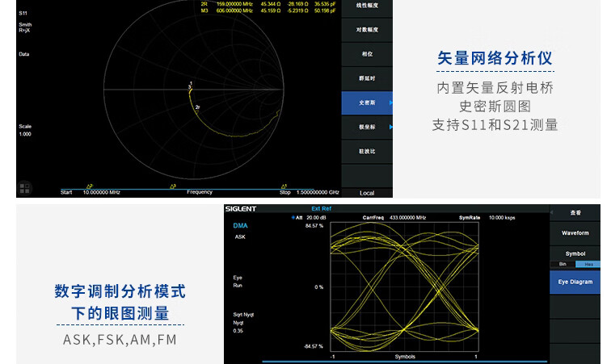The width and height of the screenshot is (611, 364).
Task: Select the Eye Diagram view option
Action: coord(575,282)
